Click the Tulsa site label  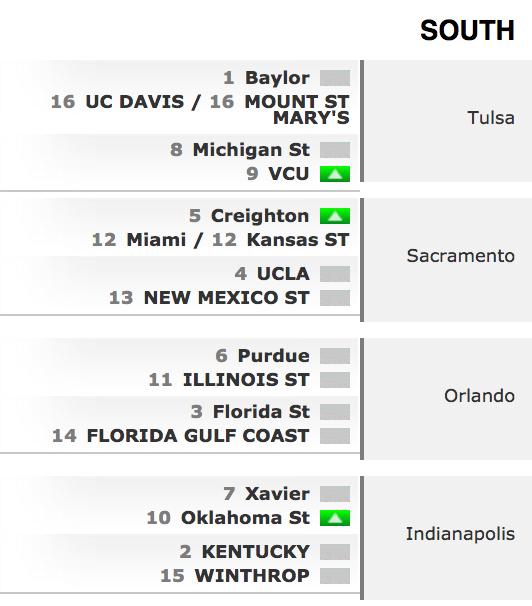pos(491,118)
